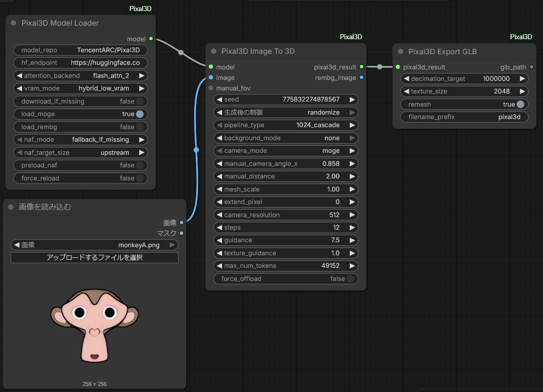Open the attention_backend dropdown

(80, 76)
